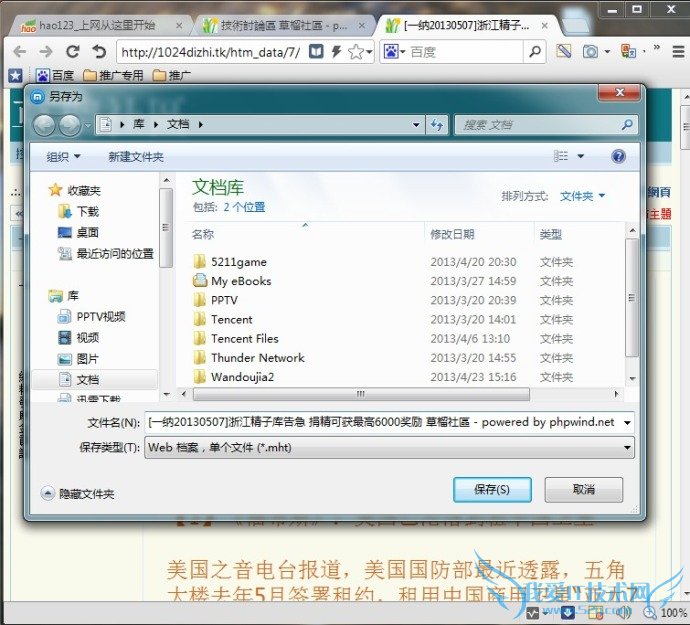
Task: Click the 取消 button
Action: coord(584,489)
